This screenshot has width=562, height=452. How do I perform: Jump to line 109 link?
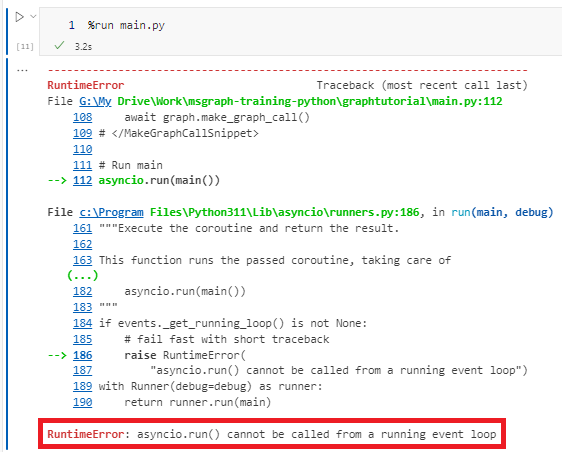coord(83,133)
